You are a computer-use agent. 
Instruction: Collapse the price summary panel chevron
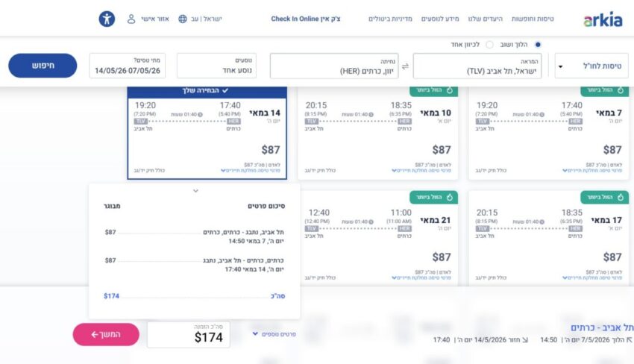pos(195,191)
